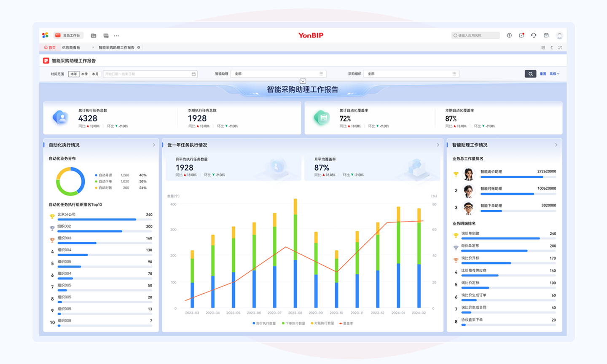Enter fullscreen with the expand icon
This screenshot has width=607, height=364.
pyautogui.click(x=560, y=48)
